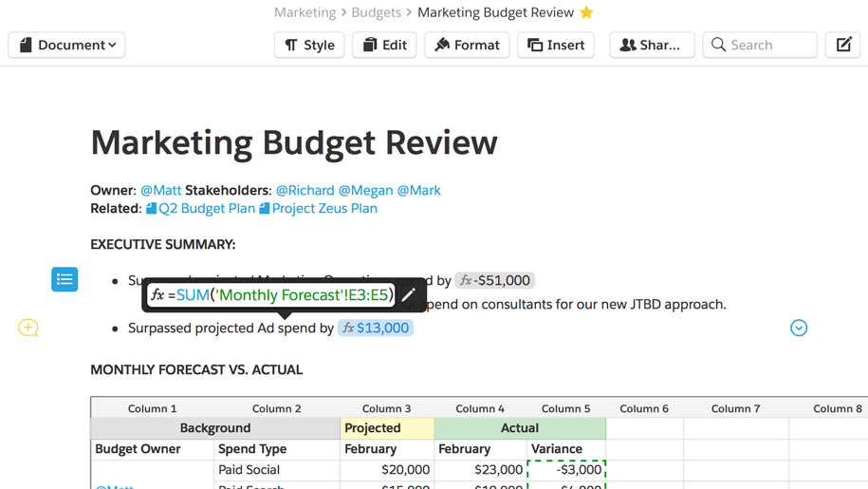This screenshot has height=489, width=868.
Task: Click the fx icon before =SUM formula
Action: click(x=157, y=295)
